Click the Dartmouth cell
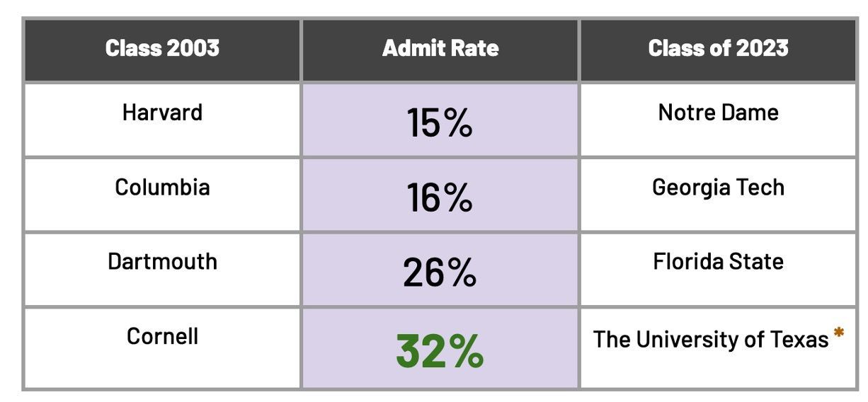The width and height of the screenshot is (868, 402). click(162, 269)
